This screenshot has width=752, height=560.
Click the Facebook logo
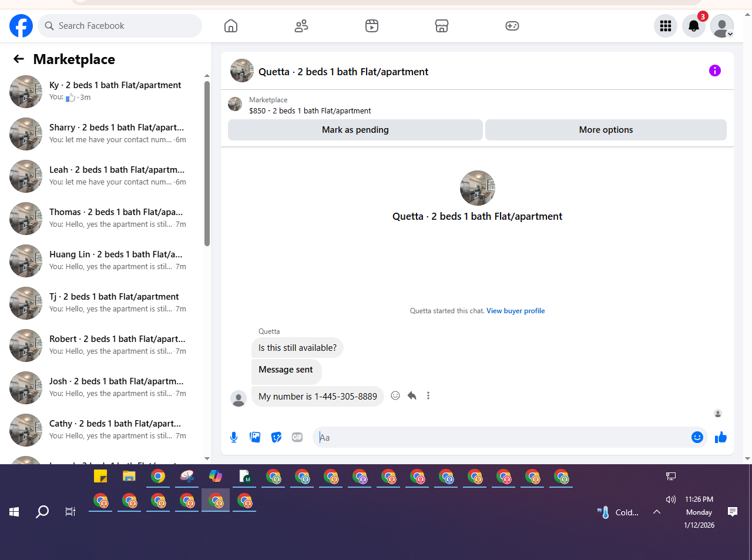pos(21,26)
